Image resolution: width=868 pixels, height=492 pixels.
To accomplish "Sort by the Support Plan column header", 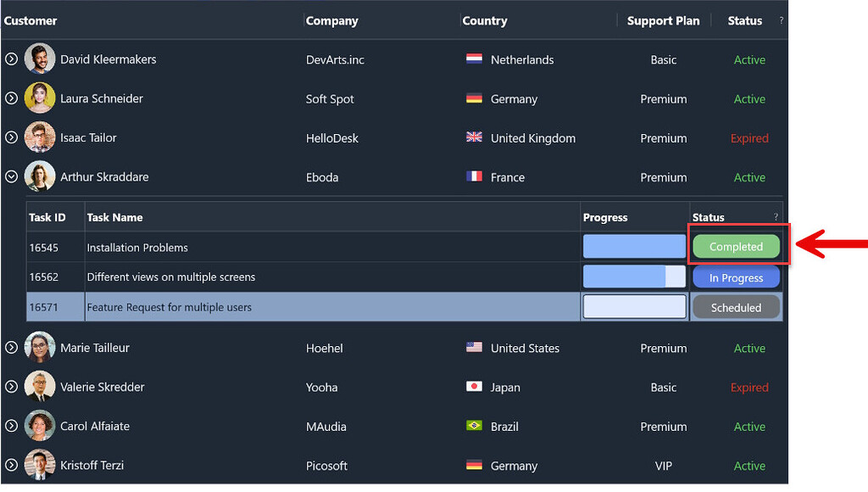I will pos(663,20).
